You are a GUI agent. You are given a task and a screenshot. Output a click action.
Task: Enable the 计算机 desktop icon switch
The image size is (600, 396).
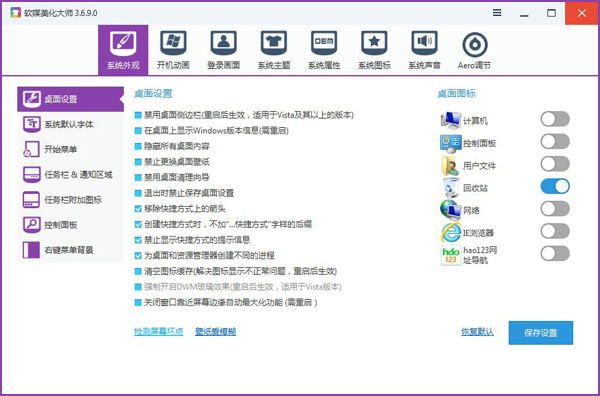click(555, 119)
